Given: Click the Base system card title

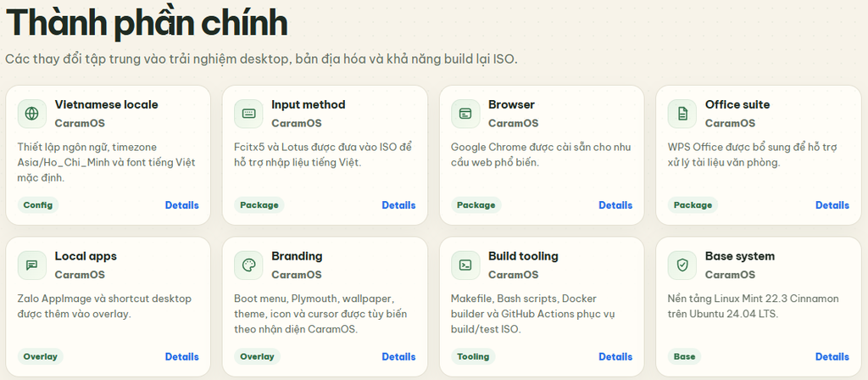Looking at the screenshot, I should click(739, 256).
